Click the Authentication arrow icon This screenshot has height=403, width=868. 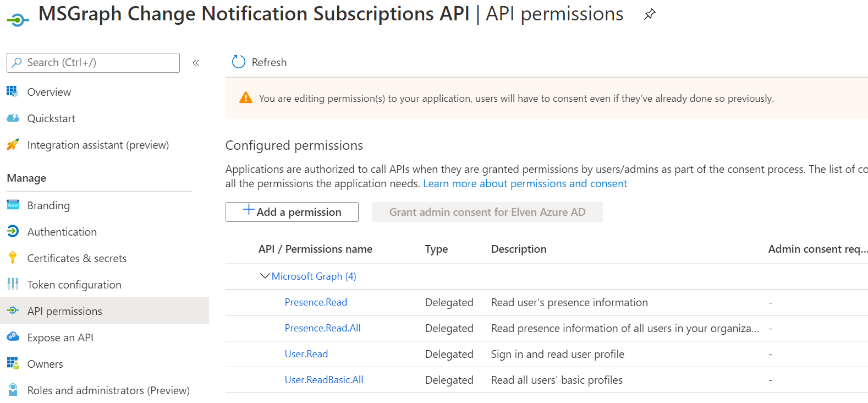(13, 231)
